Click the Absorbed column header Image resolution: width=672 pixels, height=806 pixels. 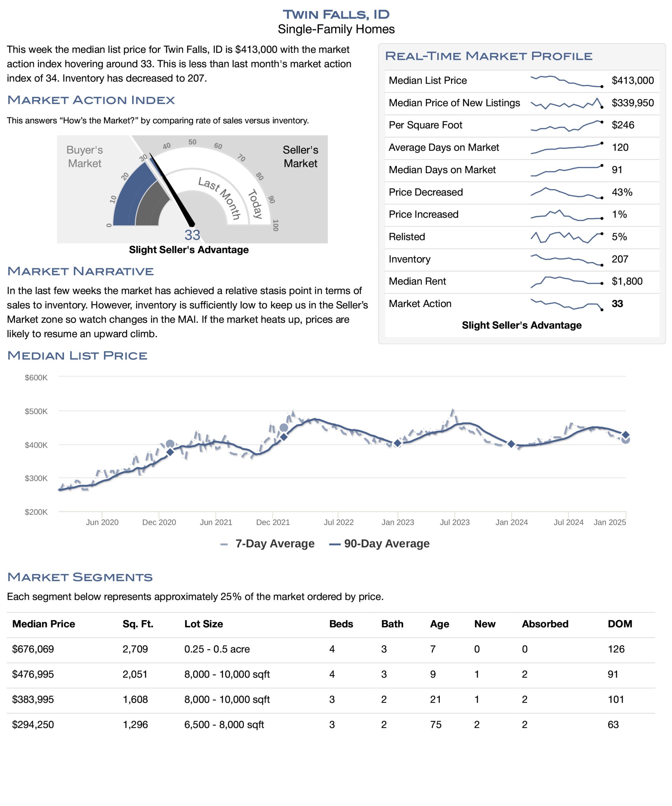coord(545,624)
